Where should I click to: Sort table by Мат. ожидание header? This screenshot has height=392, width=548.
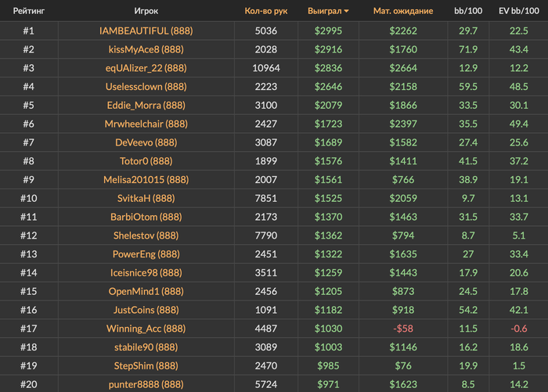pos(403,11)
